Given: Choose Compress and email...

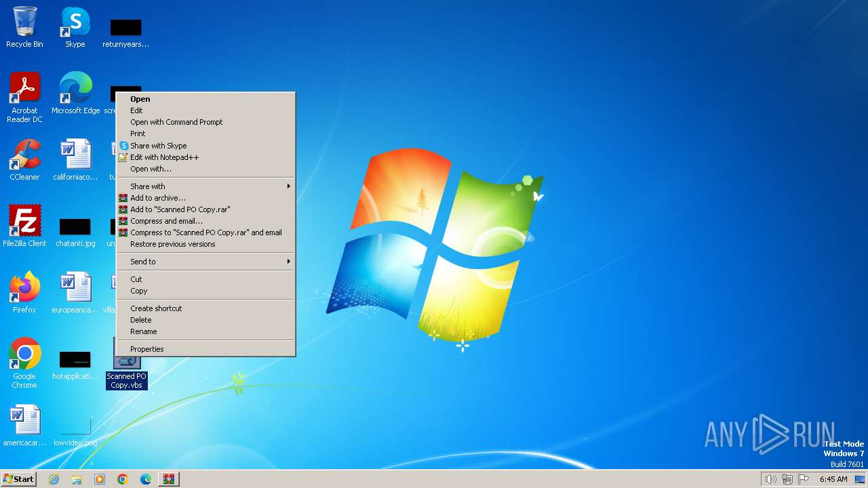Looking at the screenshot, I should pos(206,221).
